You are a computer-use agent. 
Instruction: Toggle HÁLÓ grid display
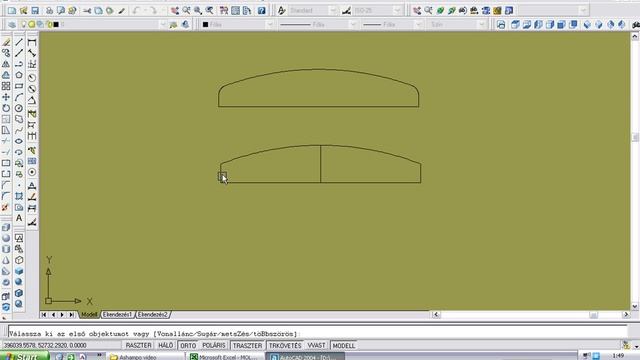point(165,345)
